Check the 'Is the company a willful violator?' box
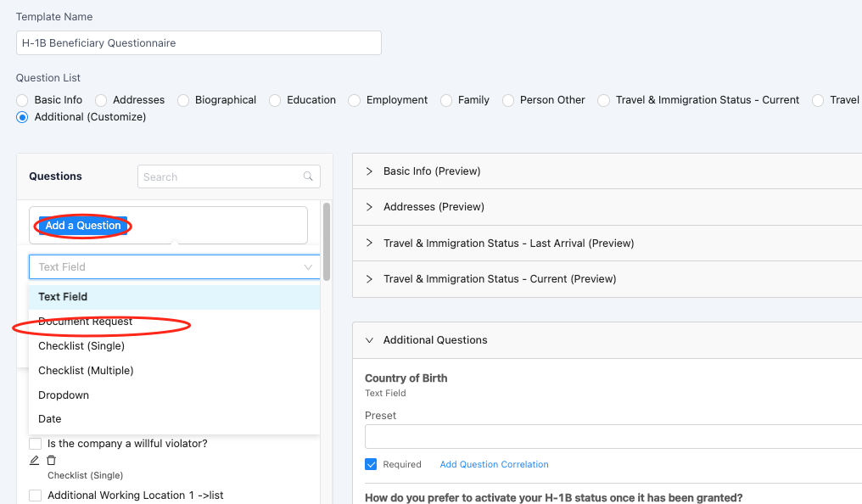Image resolution: width=862 pixels, height=504 pixels. [x=35, y=444]
